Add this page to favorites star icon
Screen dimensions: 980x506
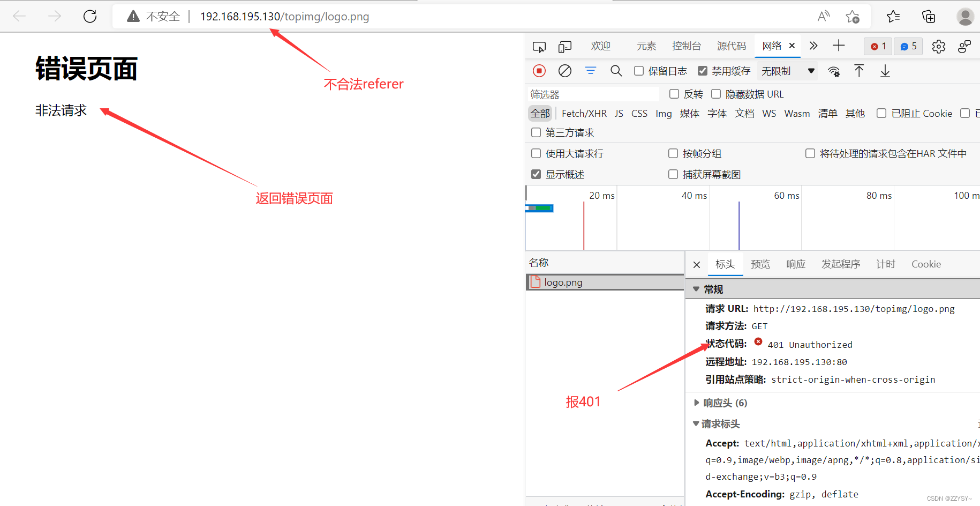coord(853,17)
